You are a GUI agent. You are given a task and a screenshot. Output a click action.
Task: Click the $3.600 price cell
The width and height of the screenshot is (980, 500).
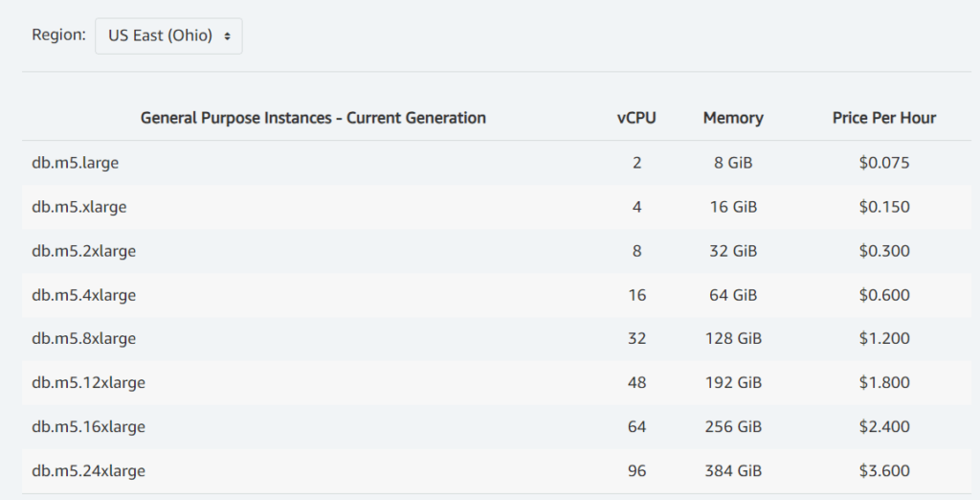tap(884, 470)
